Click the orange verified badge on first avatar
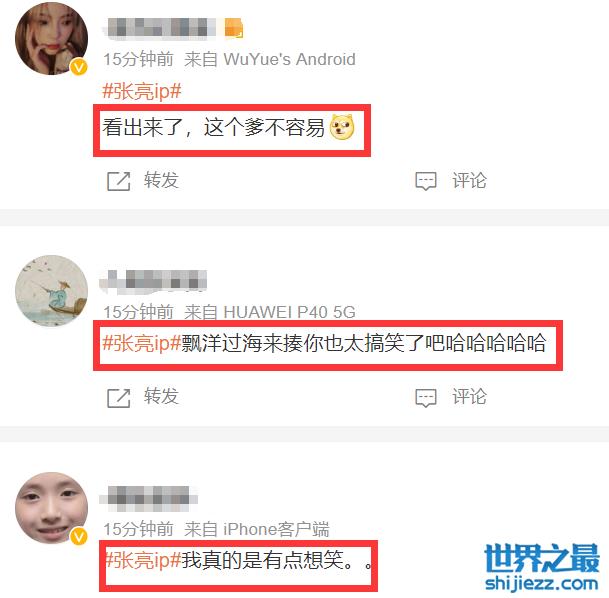 click(79, 68)
